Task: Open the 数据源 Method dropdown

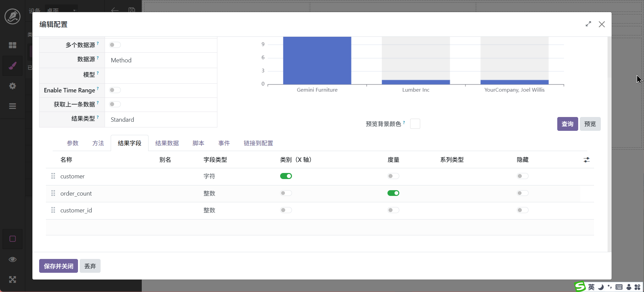Action: (161, 60)
